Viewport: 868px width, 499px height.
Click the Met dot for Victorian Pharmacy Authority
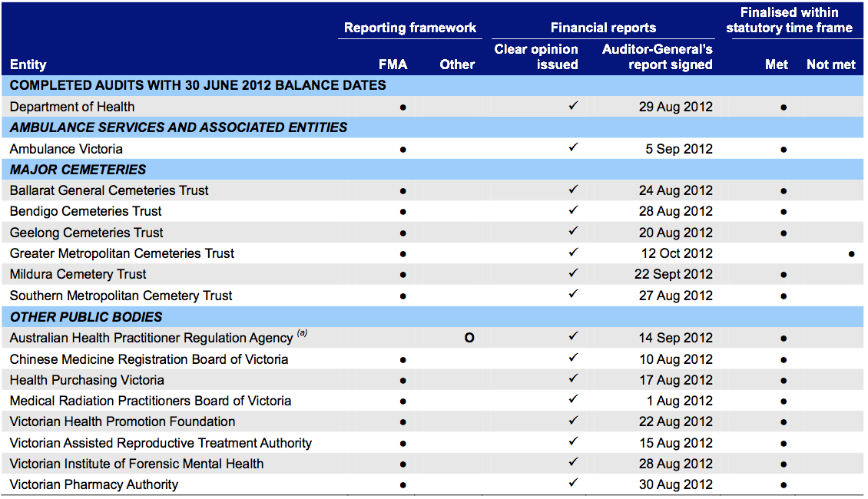pos(784,486)
